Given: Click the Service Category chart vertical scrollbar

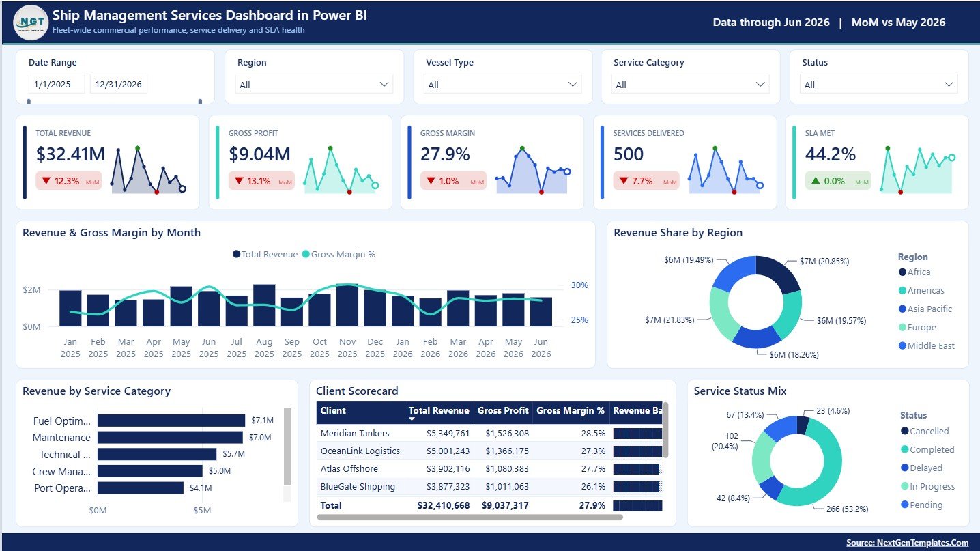Looking at the screenshot, I should tap(287, 447).
